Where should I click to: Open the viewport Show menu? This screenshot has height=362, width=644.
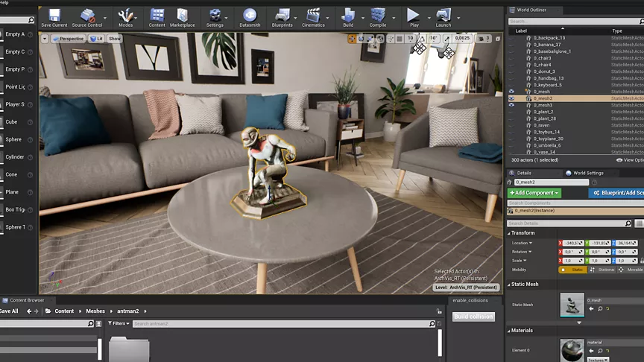tap(115, 39)
